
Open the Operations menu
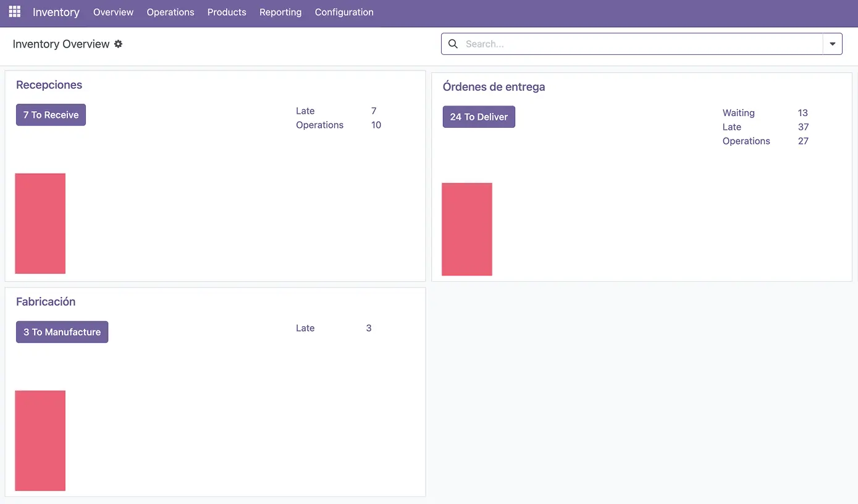(x=170, y=12)
